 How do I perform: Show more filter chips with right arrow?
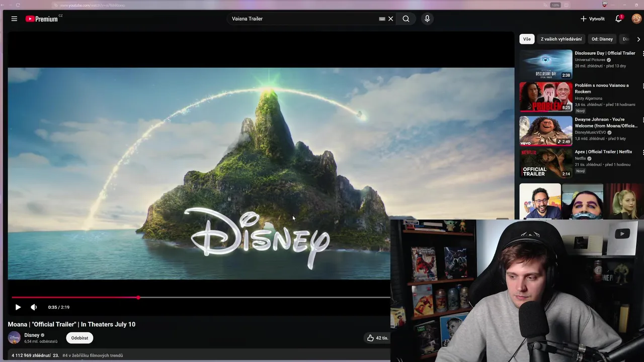(638, 39)
